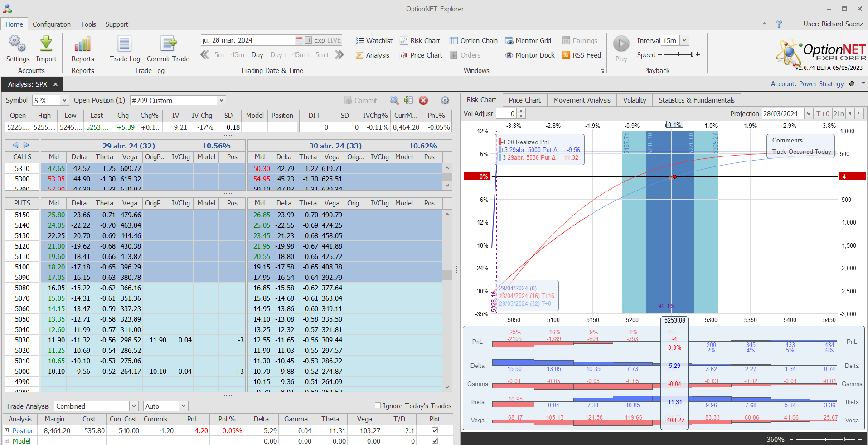Screen dimensions: 868x445
Task: Click the magnifier search icon
Action: pyautogui.click(x=394, y=100)
